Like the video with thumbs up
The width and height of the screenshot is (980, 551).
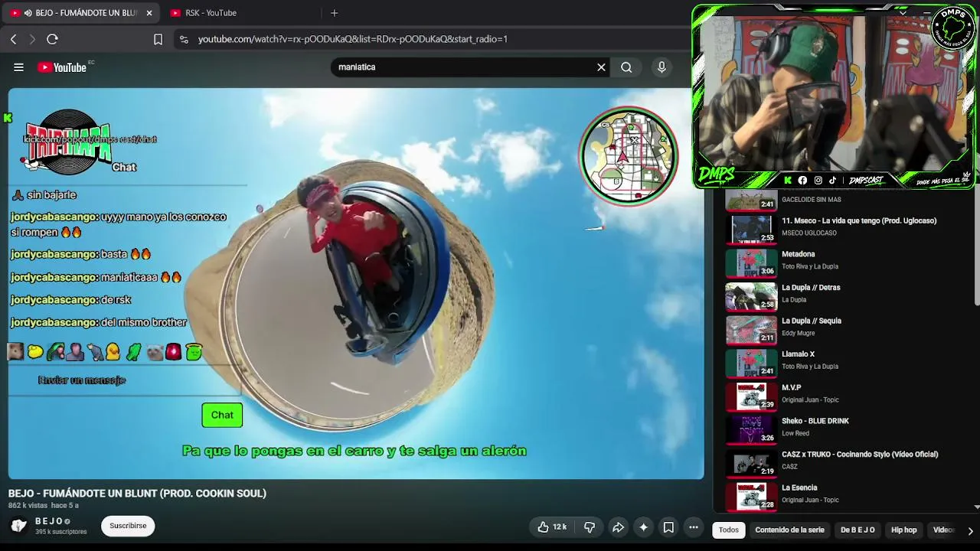coord(554,527)
